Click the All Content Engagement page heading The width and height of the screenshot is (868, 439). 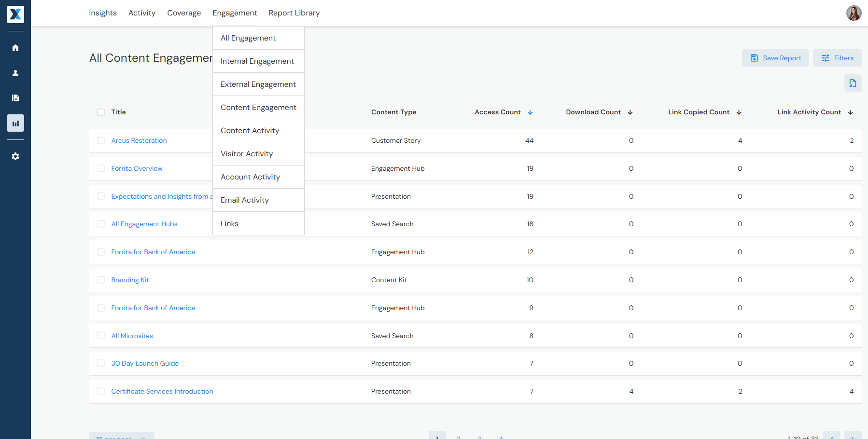(x=151, y=58)
